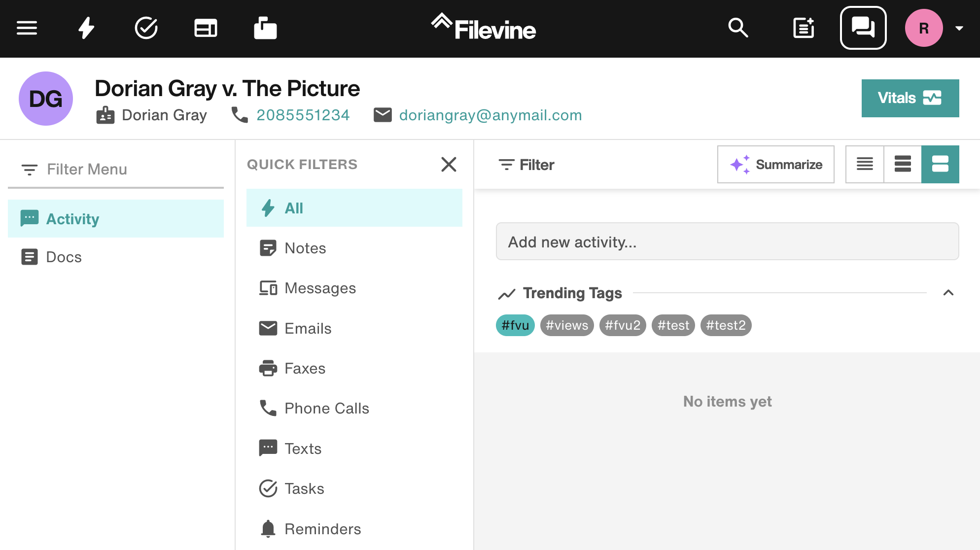Filter by Notes
The height and width of the screenshot is (550, 980).
(354, 248)
